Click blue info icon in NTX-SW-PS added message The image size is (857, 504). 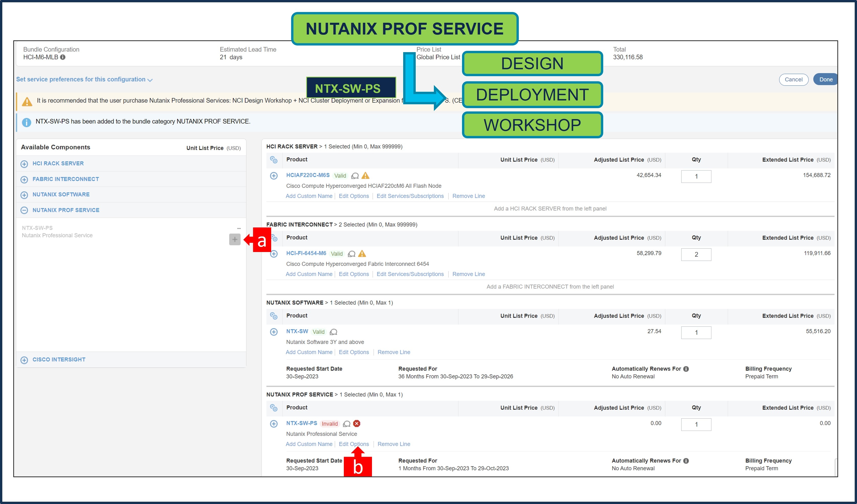click(27, 122)
